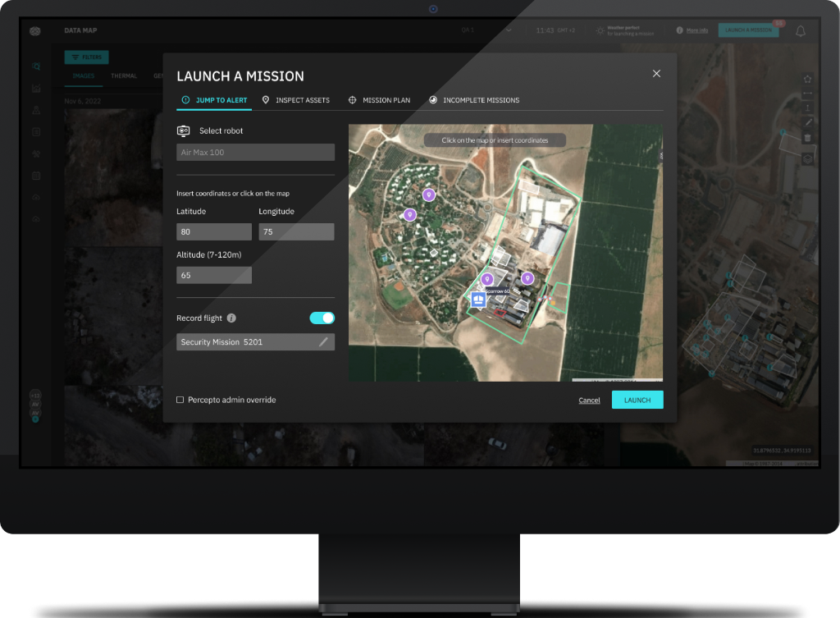Click the Security Mission 5201 name field
The image size is (840, 618).
[x=256, y=342]
